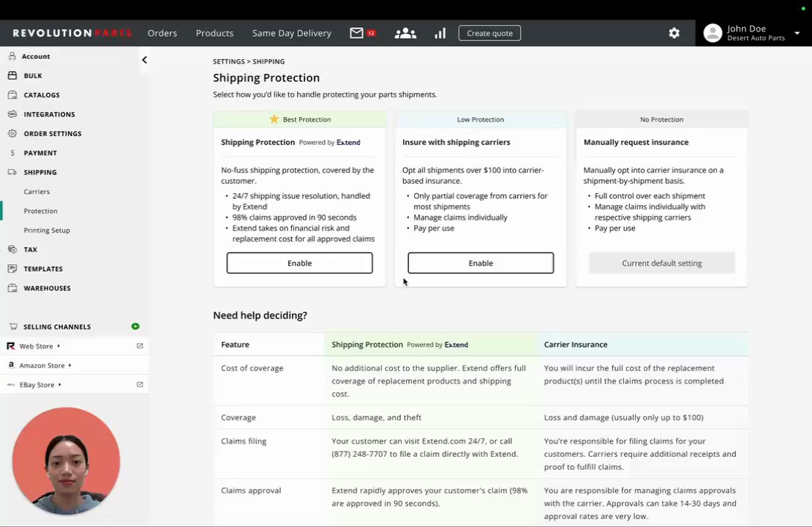The height and width of the screenshot is (527, 812).
Task: Select Protection under Shipping
Action: (40, 211)
